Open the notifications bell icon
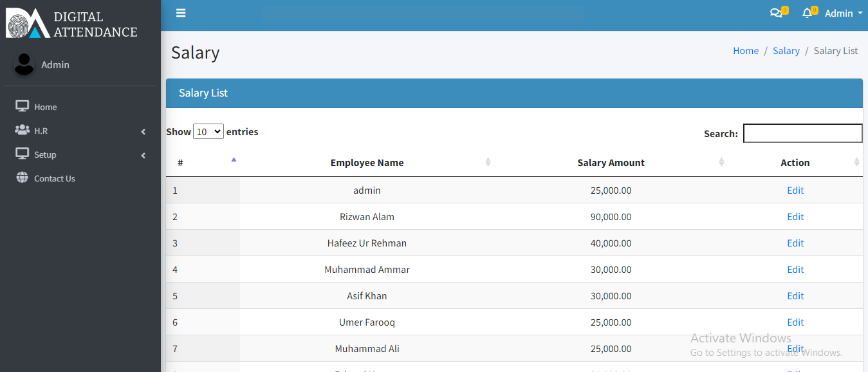Image resolution: width=868 pixels, height=372 pixels. (807, 13)
